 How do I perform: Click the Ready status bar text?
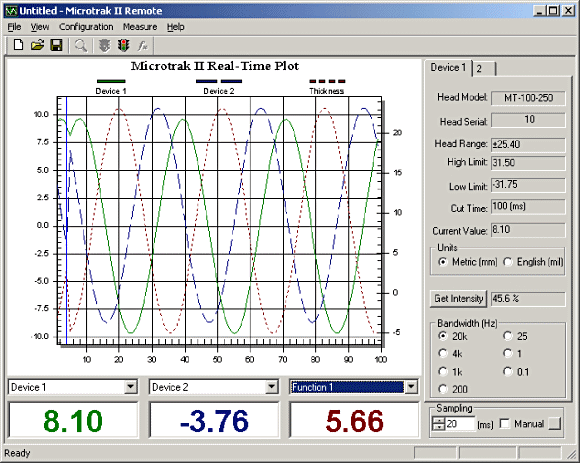coord(17,453)
